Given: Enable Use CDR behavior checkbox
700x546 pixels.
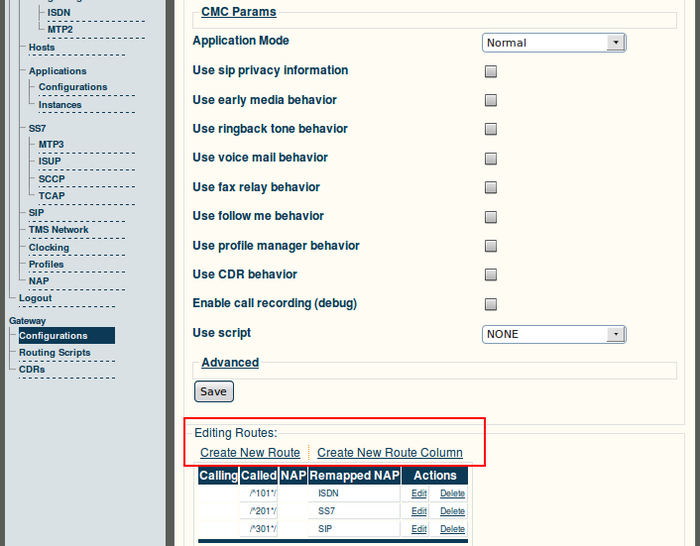Looking at the screenshot, I should pos(491,275).
